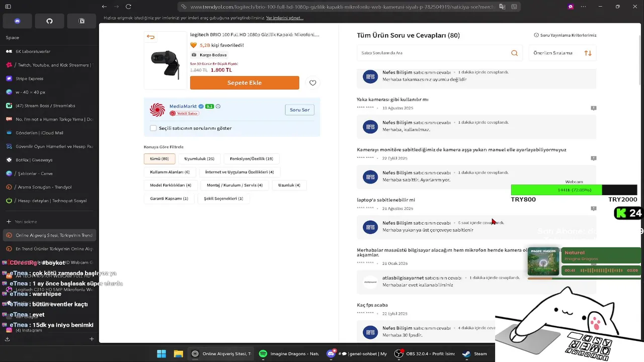Filter by 'Uyumluluk (25)' topic
This screenshot has width=644, height=362.
(199, 159)
